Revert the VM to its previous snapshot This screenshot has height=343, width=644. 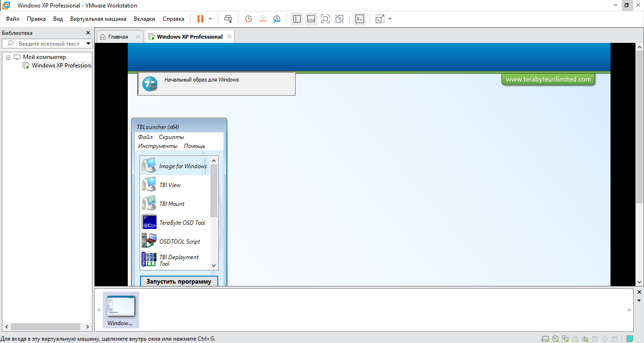click(x=262, y=19)
